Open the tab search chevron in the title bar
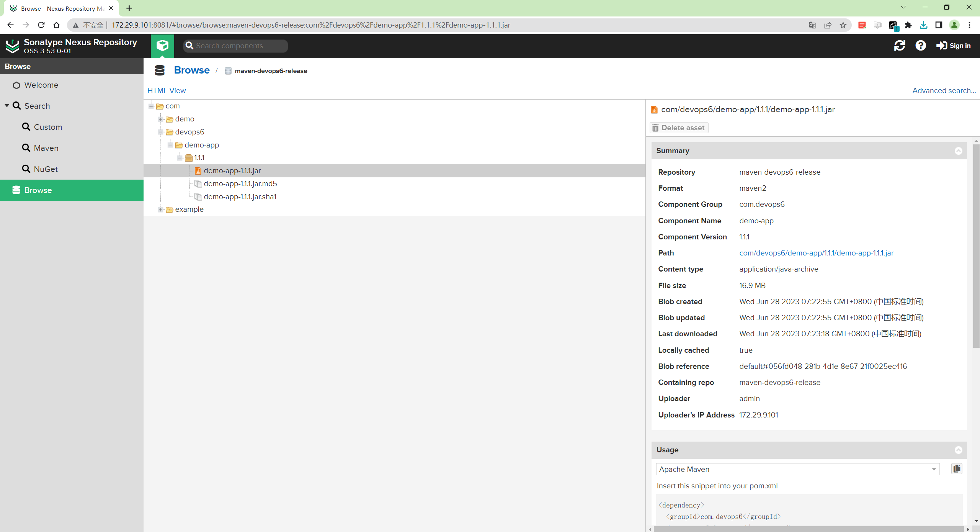 tap(903, 7)
